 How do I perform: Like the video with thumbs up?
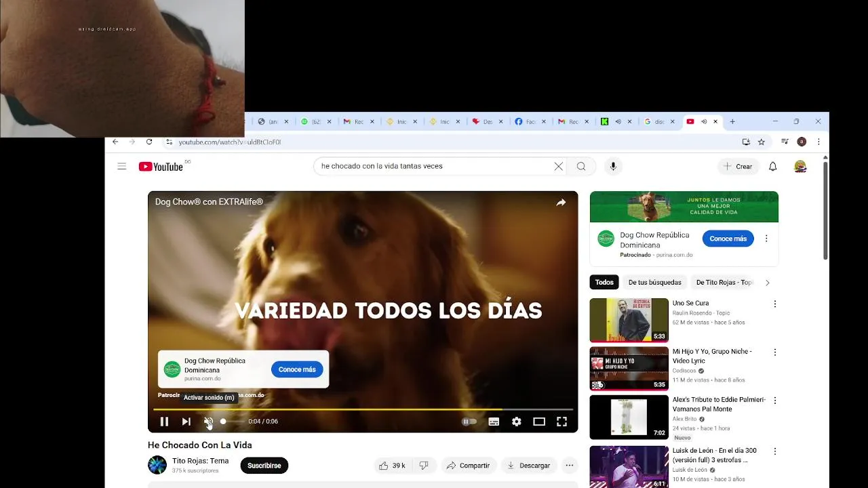392,466
